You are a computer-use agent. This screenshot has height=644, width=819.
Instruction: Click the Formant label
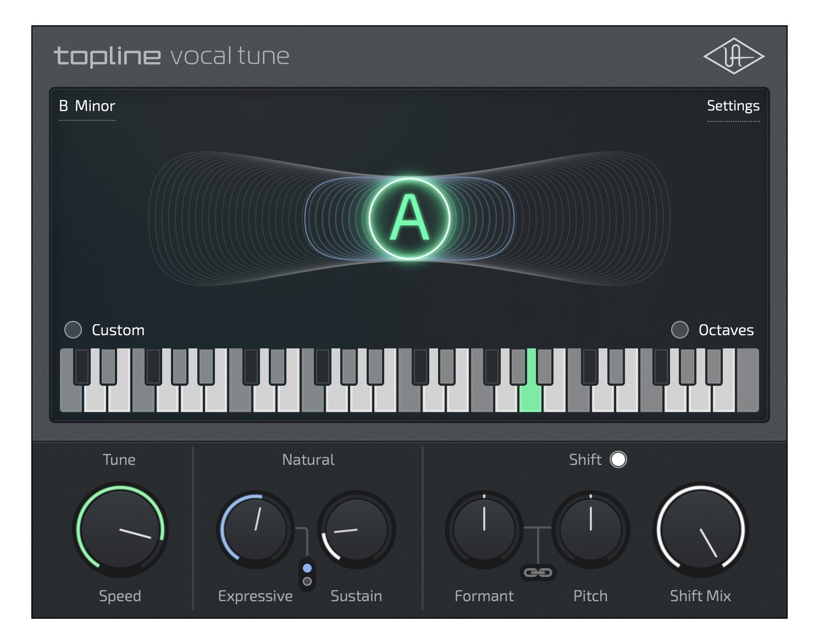pyautogui.click(x=484, y=596)
